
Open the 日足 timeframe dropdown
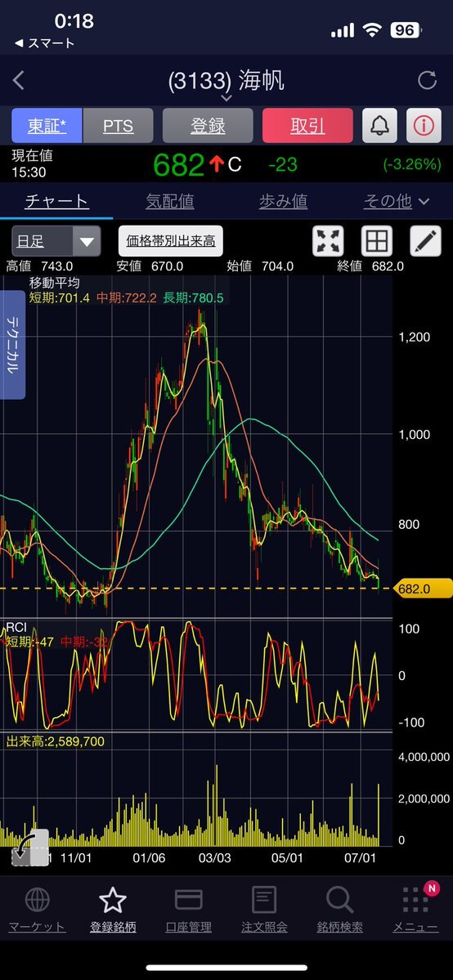[56, 241]
